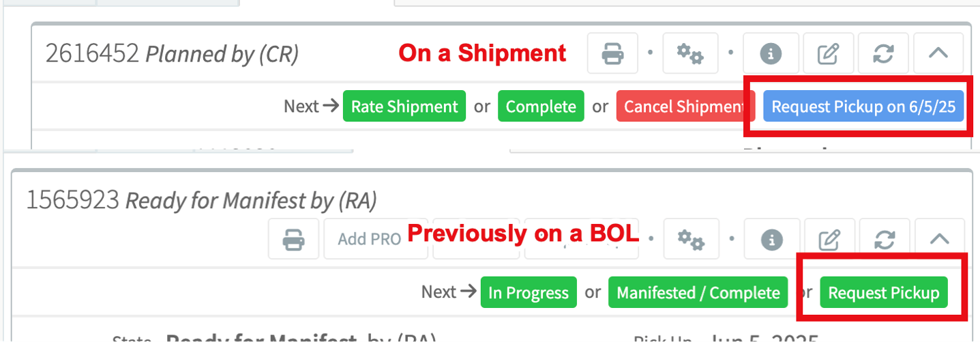980x351 pixels.
Task: Collapse the shipment 2616452 panel
Action: (938, 53)
